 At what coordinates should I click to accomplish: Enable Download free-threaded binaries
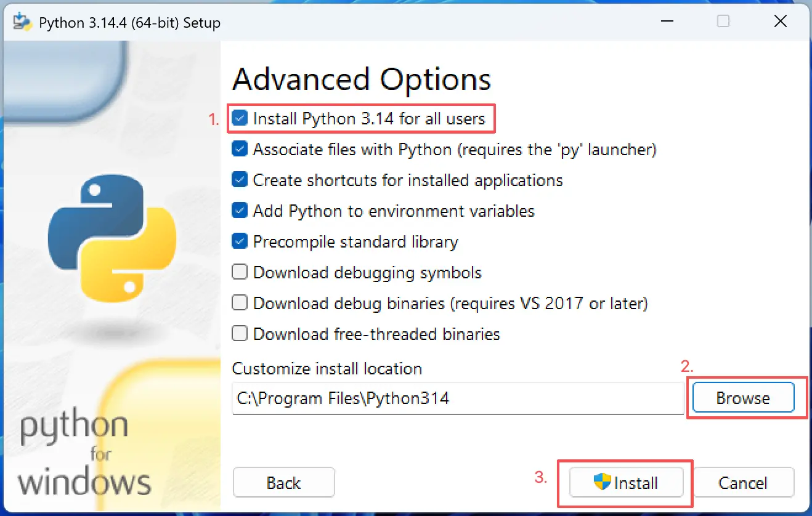pos(240,334)
